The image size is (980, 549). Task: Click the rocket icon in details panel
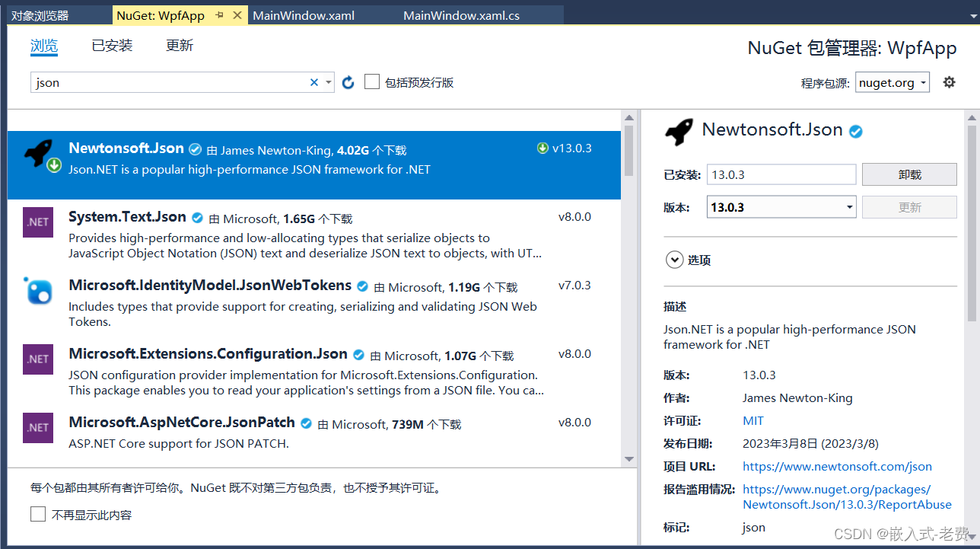pyautogui.click(x=679, y=131)
